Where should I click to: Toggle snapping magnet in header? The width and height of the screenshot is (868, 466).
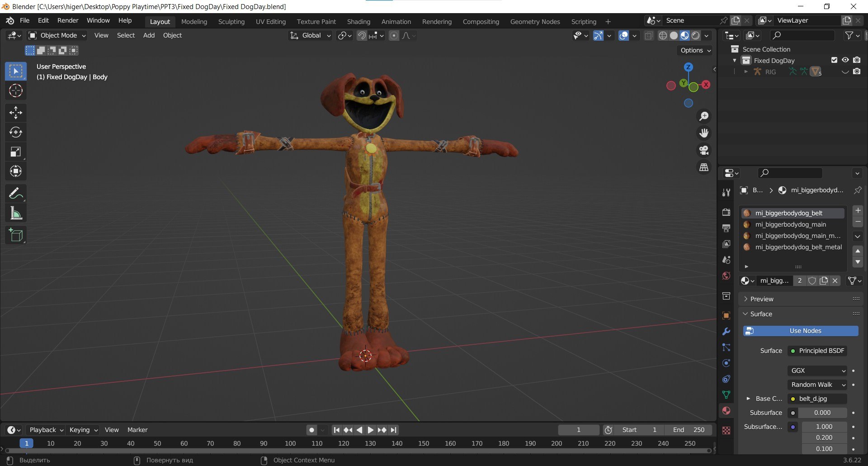[x=362, y=36]
